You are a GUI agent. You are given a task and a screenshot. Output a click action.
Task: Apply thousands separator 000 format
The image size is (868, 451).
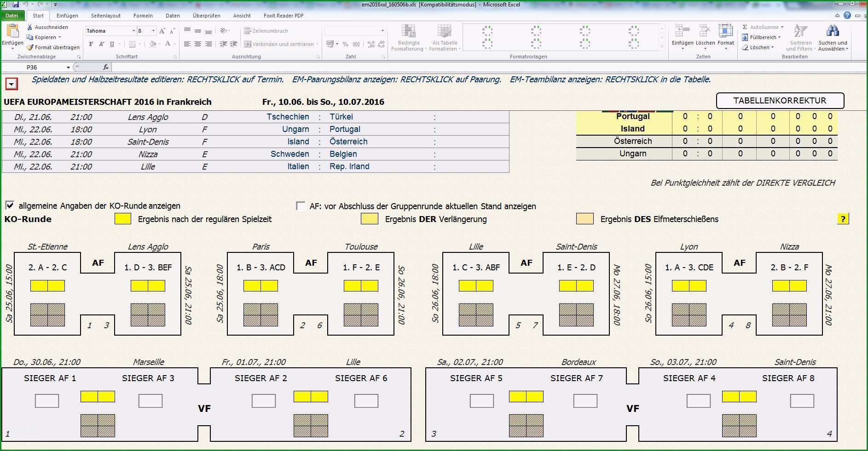click(x=356, y=44)
